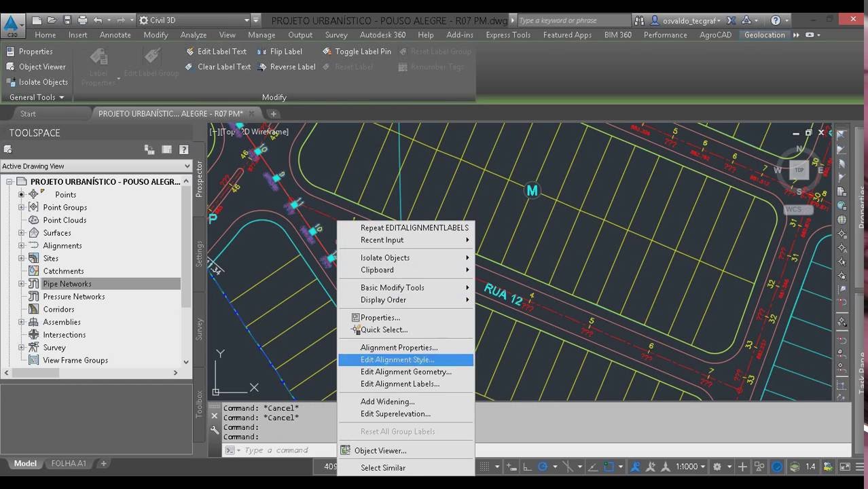Toggle hardware acceleration blue circle icon

coord(777,467)
